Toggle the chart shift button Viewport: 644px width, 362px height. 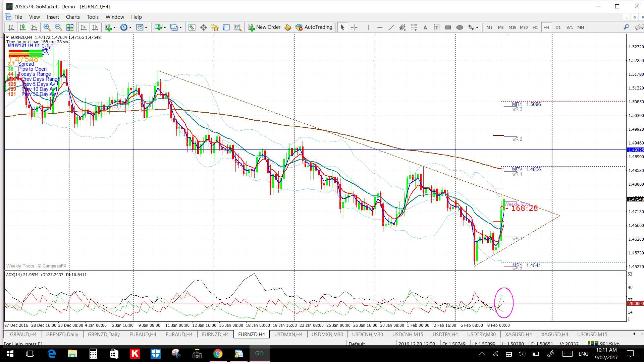pyautogui.click(x=95, y=27)
